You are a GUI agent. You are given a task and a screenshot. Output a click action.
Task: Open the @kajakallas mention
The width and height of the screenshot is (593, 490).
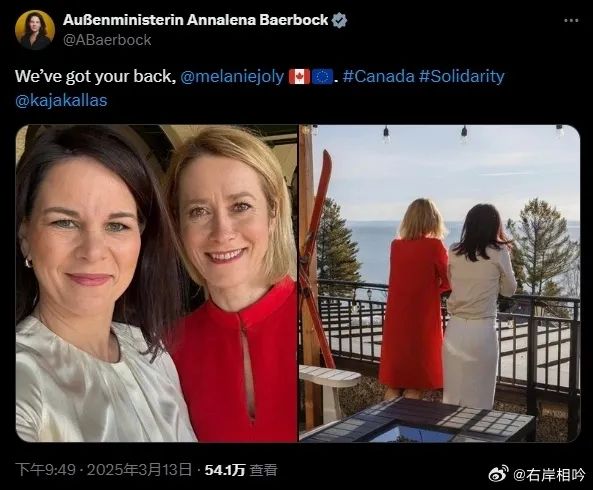click(x=61, y=101)
